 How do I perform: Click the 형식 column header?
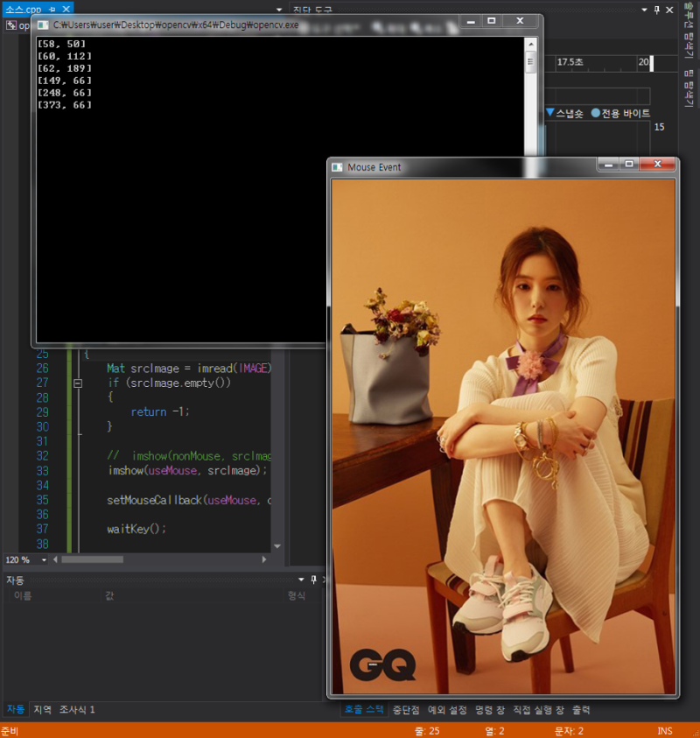[x=297, y=596]
